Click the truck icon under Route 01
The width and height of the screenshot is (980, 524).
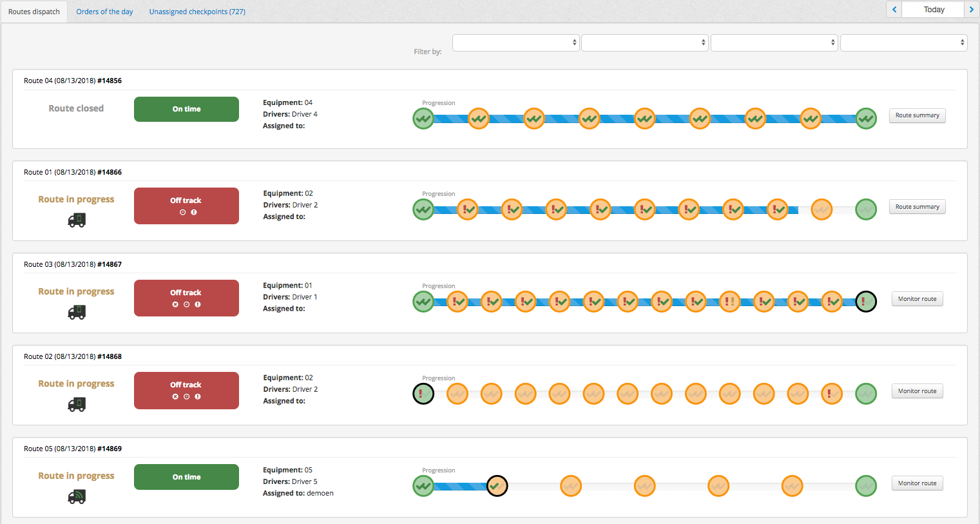77,220
